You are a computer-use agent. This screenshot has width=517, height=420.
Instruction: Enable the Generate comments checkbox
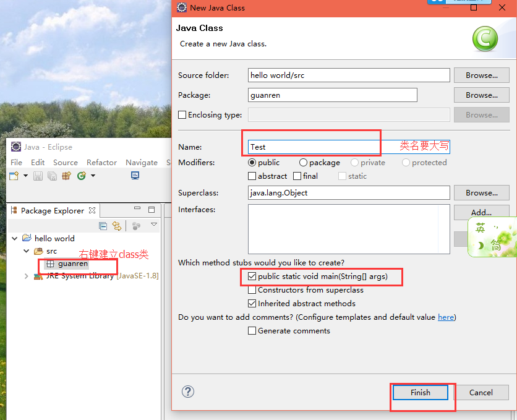pyautogui.click(x=252, y=331)
